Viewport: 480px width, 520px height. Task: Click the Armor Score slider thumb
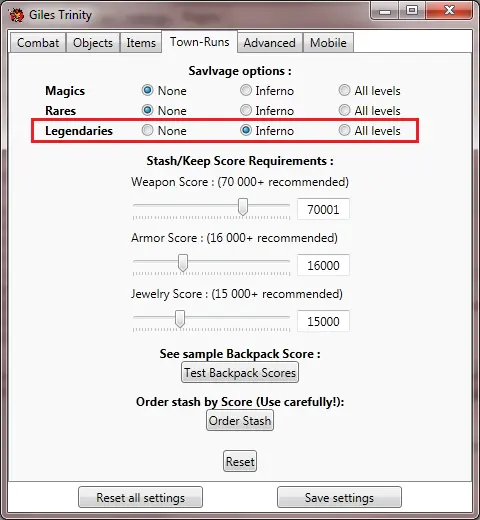pos(183,263)
